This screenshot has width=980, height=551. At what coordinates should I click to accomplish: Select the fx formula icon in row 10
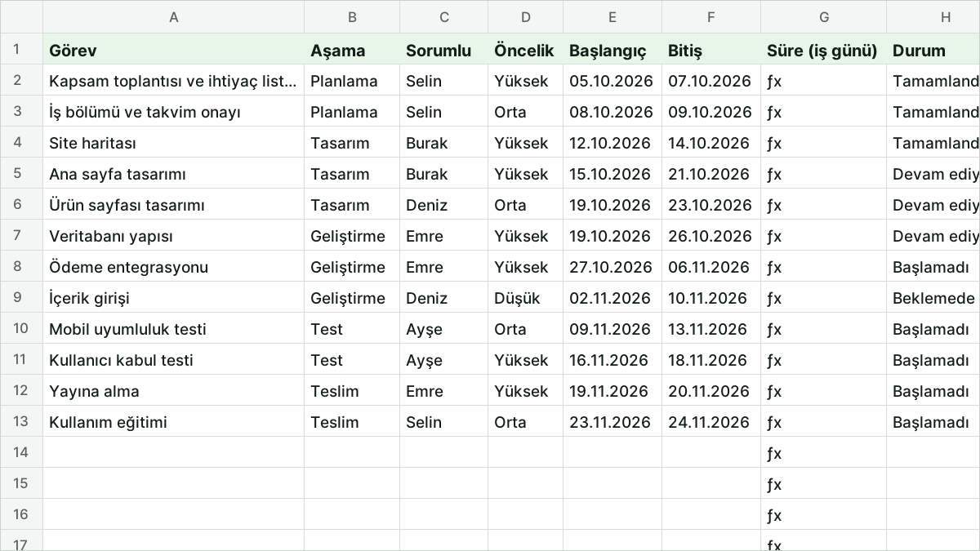774,329
